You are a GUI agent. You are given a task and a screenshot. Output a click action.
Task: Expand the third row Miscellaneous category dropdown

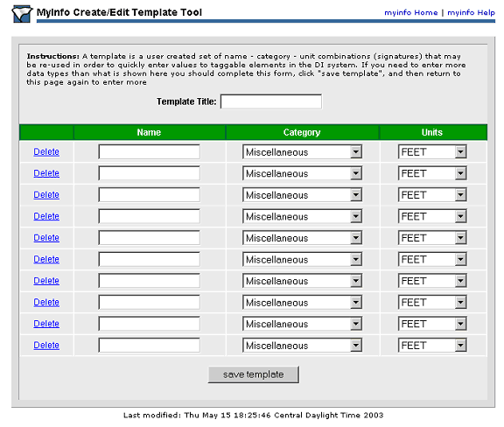[302, 195]
